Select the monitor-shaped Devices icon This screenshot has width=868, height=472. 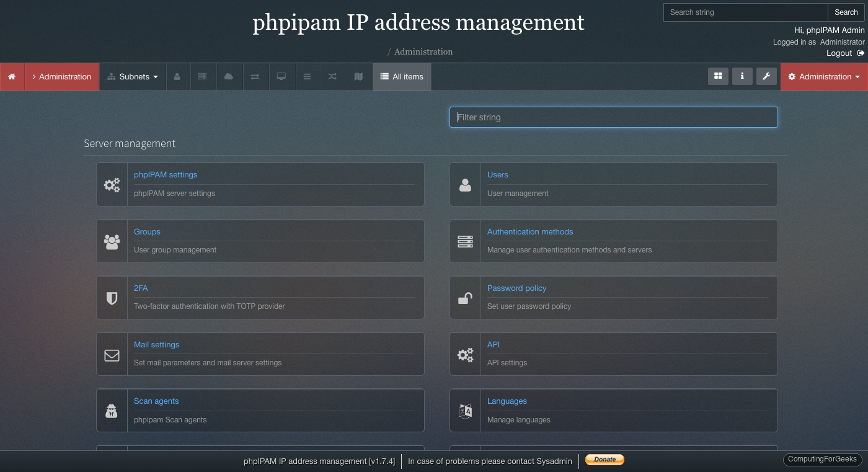281,76
